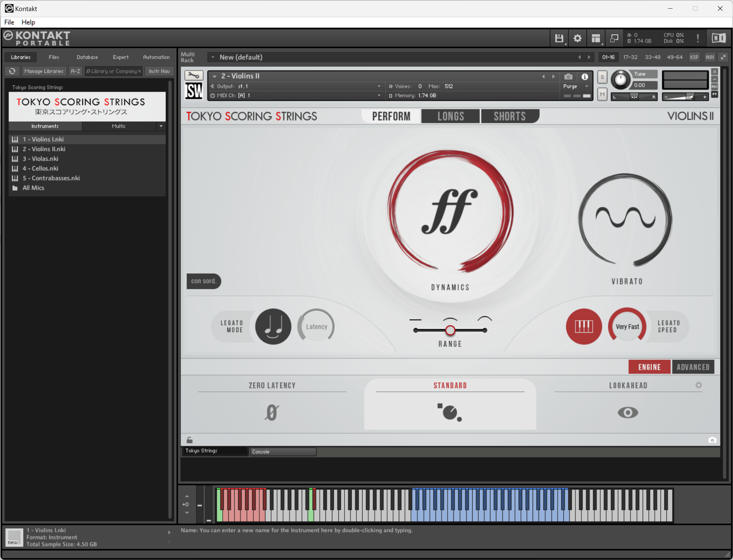Click the Tune knob
Image resolution: width=733 pixels, height=560 pixels.
coord(620,80)
